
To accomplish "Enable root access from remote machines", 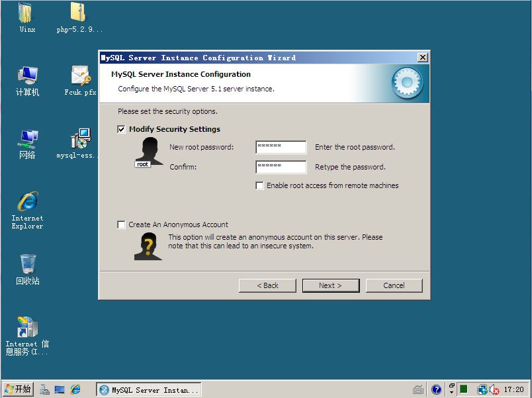I will pos(259,186).
